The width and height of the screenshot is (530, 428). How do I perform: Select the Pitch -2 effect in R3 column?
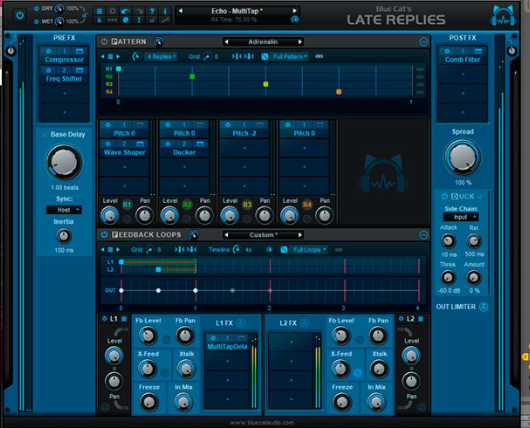244,134
